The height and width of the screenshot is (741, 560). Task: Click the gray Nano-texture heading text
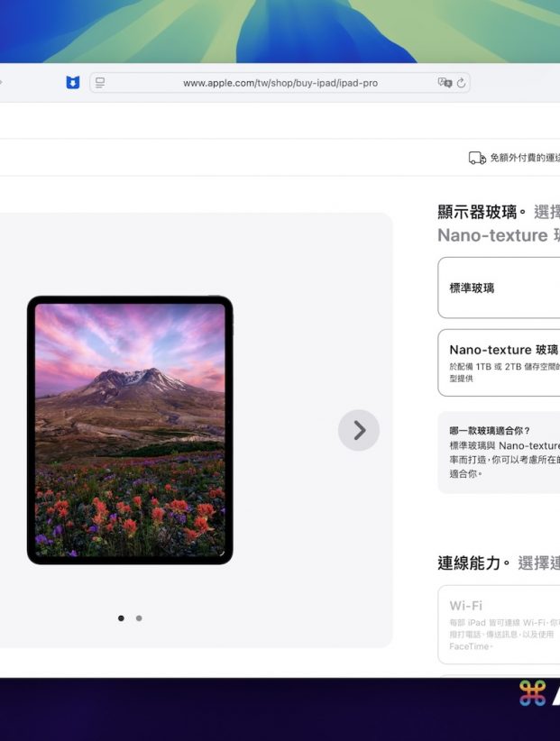coord(492,235)
